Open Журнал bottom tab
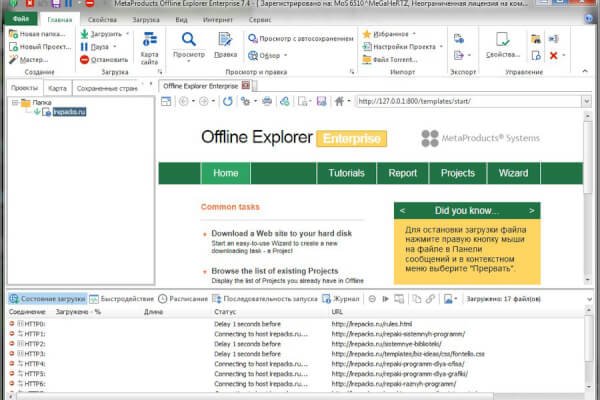This screenshot has width=600, height=400. click(x=341, y=299)
